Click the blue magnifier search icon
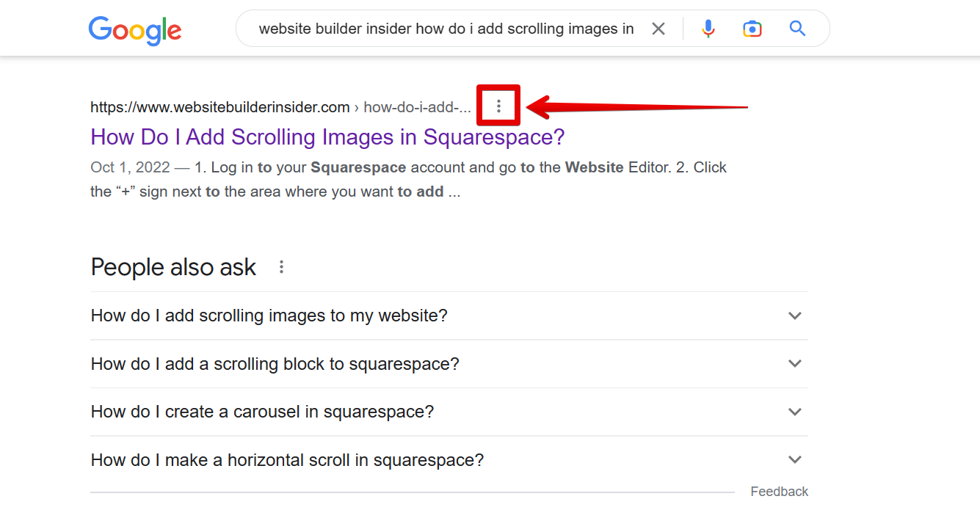The width and height of the screenshot is (980, 532). (797, 29)
